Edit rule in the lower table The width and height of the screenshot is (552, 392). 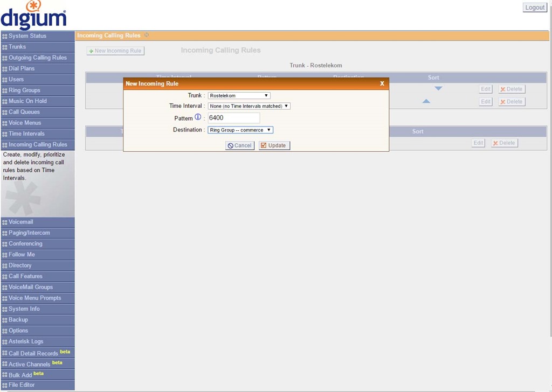pos(479,143)
